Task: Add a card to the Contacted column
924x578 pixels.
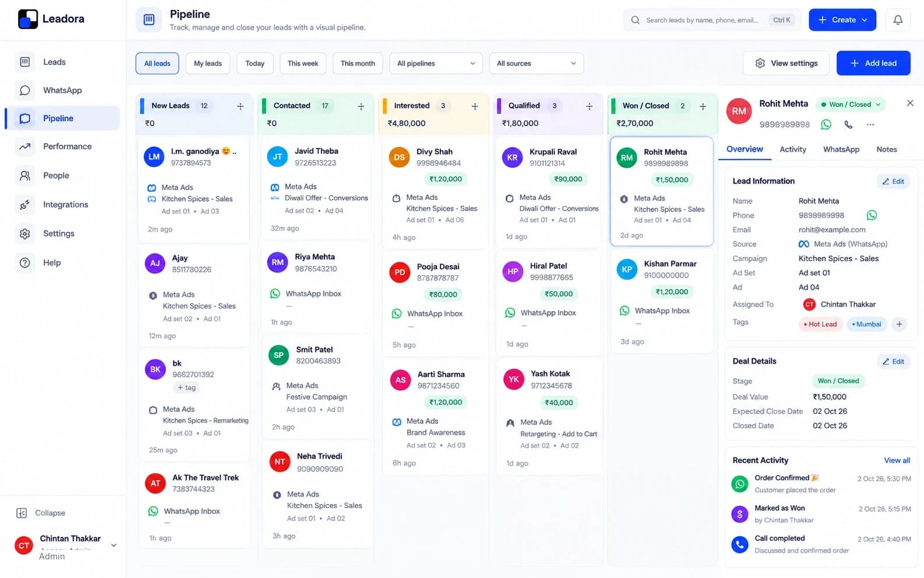Action: point(361,106)
